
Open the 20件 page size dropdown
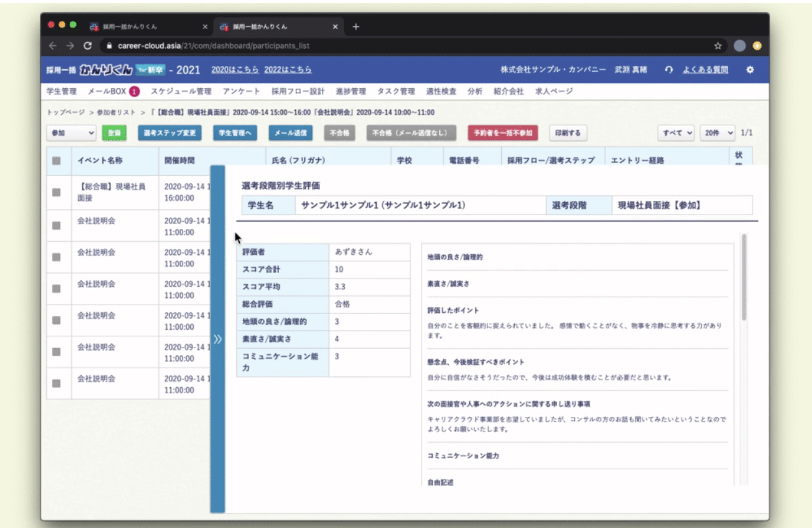pyautogui.click(x=717, y=133)
